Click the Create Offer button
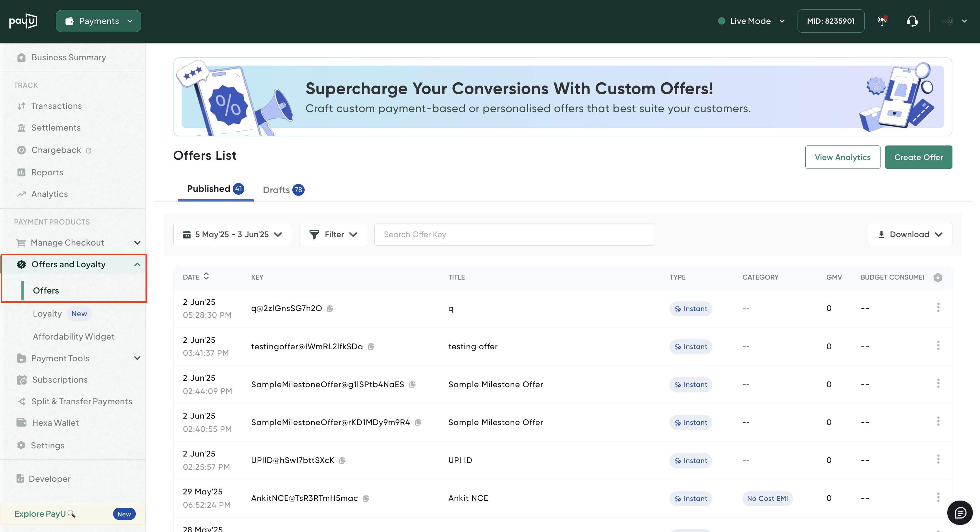The image size is (980, 532). pyautogui.click(x=918, y=157)
